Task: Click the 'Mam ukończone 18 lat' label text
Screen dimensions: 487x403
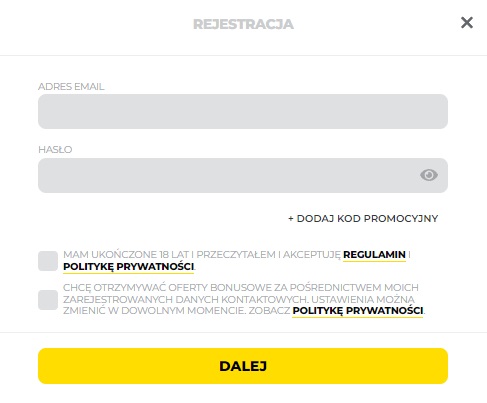Action: (x=126, y=255)
